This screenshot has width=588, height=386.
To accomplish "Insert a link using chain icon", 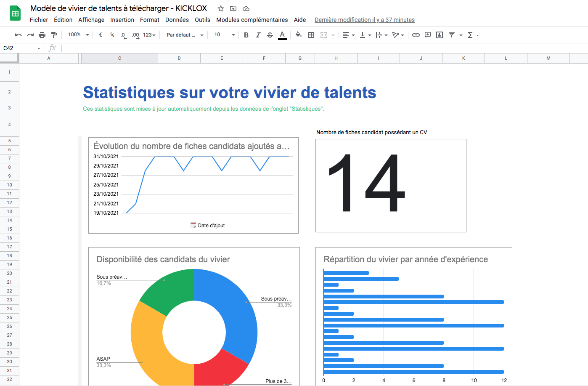I will pos(416,35).
